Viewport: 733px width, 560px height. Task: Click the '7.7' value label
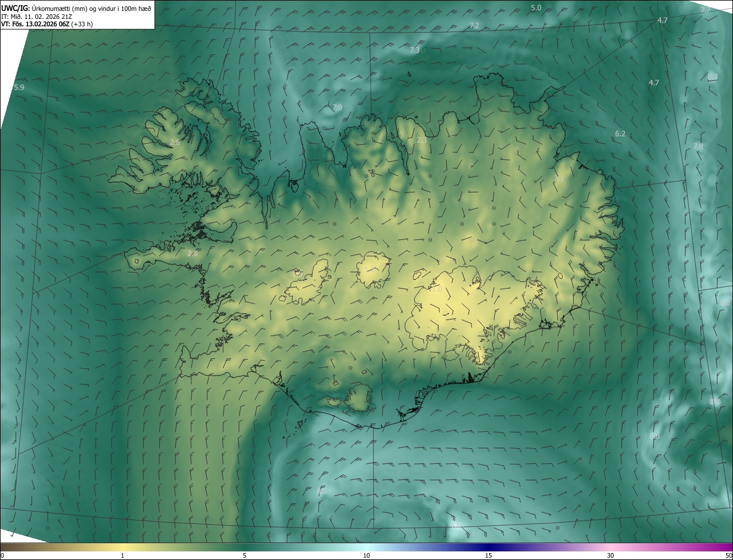coord(706,10)
